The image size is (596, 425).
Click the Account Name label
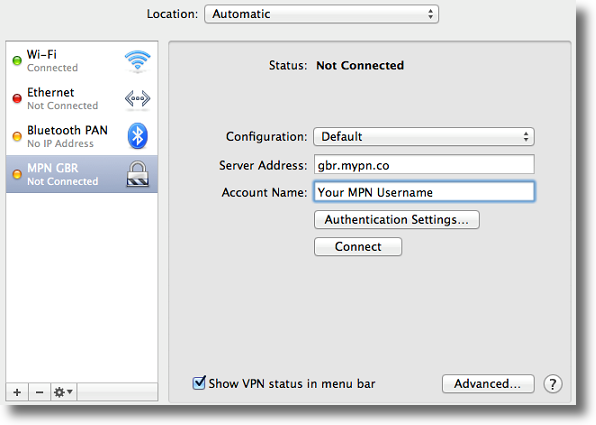[264, 192]
